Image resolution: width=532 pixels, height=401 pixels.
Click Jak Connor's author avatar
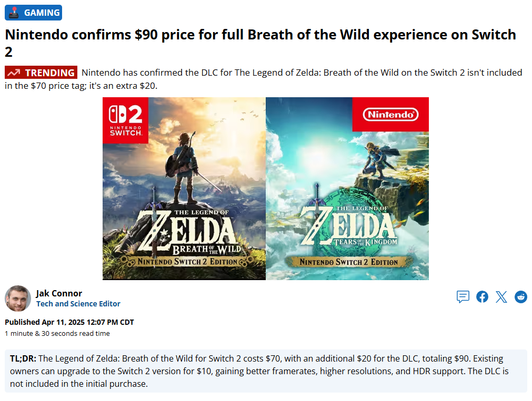click(x=18, y=299)
